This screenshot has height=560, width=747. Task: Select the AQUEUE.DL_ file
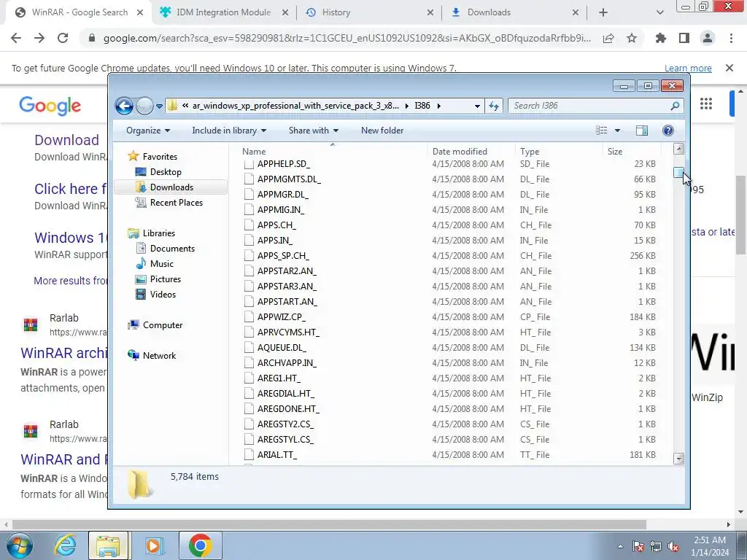[282, 348]
